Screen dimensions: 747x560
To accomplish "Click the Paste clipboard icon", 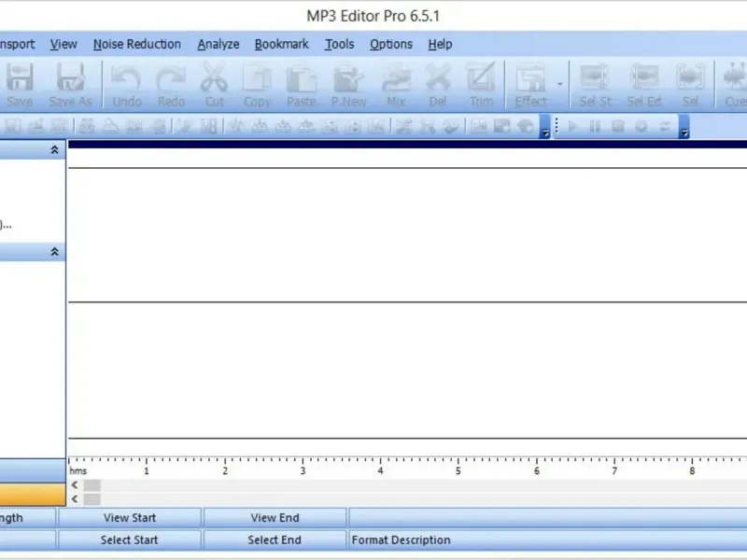I will (x=301, y=84).
